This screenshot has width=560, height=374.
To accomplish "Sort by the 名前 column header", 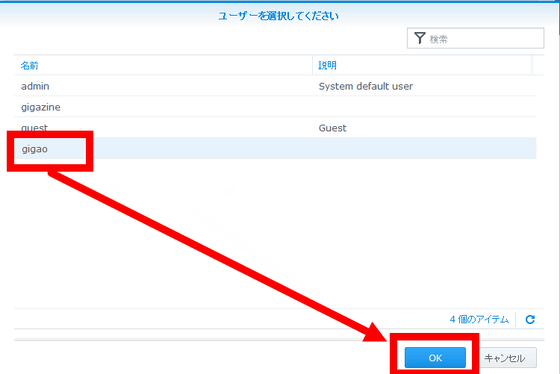I will coord(163,65).
